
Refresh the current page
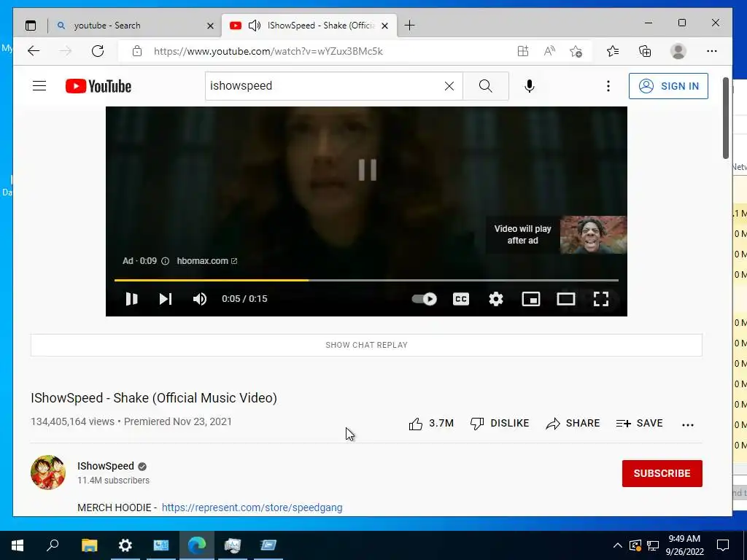click(98, 51)
